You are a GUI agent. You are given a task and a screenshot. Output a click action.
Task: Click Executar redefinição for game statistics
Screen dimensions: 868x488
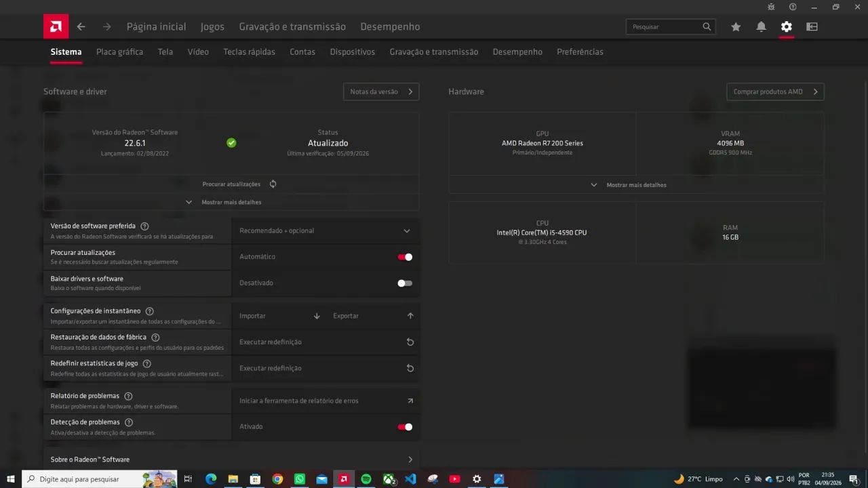(x=325, y=368)
